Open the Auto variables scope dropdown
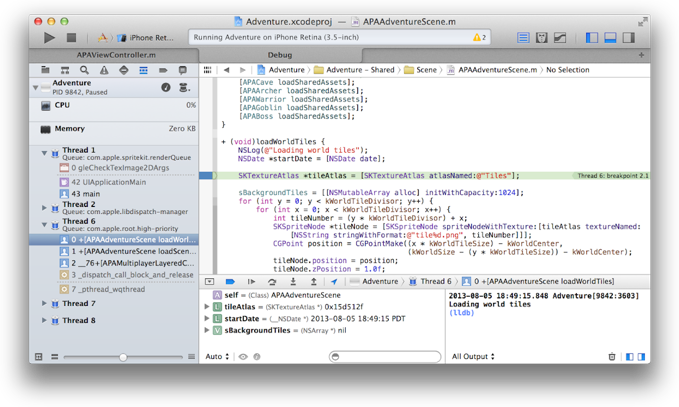 pyautogui.click(x=217, y=357)
